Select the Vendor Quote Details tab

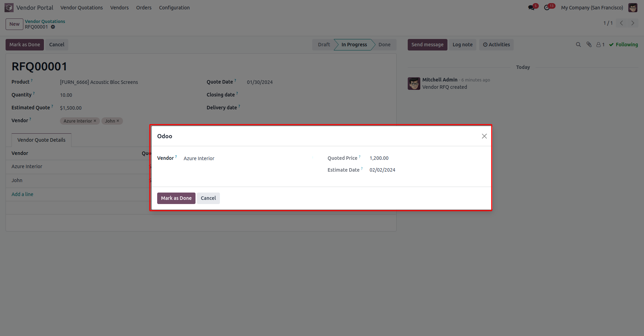click(41, 140)
